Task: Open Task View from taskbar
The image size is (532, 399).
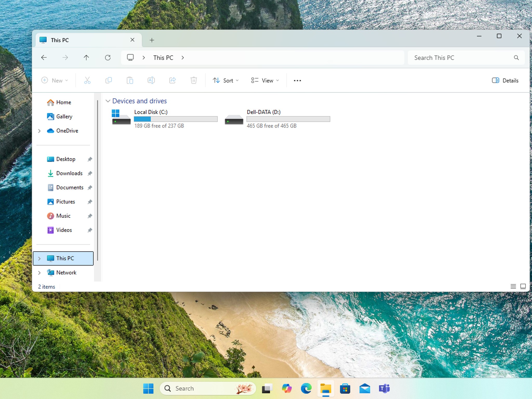Action: (x=267, y=389)
